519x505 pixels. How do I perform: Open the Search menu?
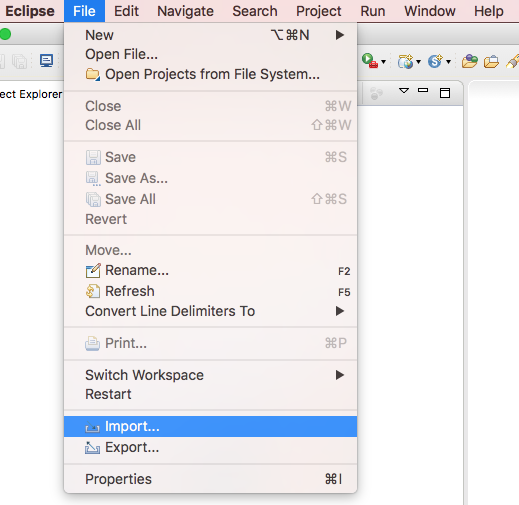tap(255, 11)
